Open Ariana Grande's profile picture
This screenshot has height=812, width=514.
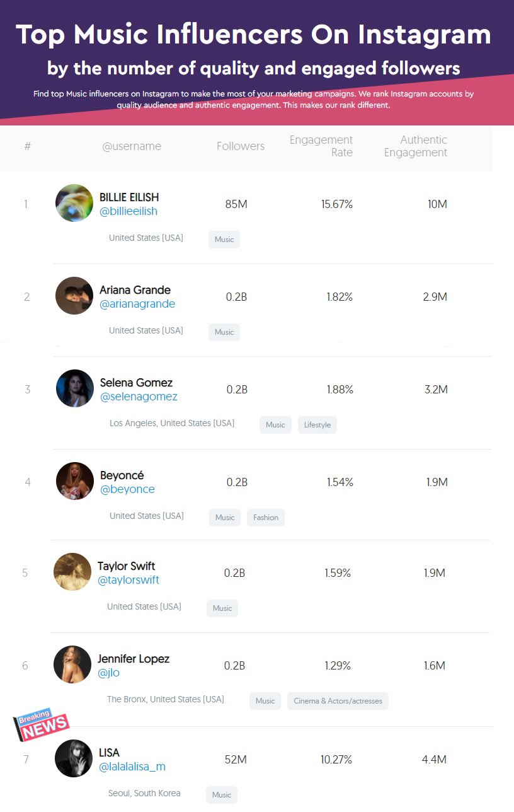74,296
